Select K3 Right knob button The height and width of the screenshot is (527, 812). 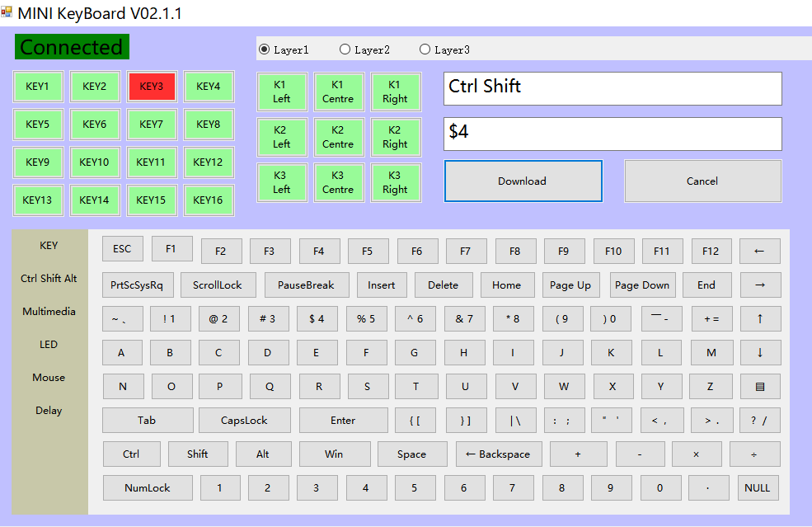click(x=396, y=182)
